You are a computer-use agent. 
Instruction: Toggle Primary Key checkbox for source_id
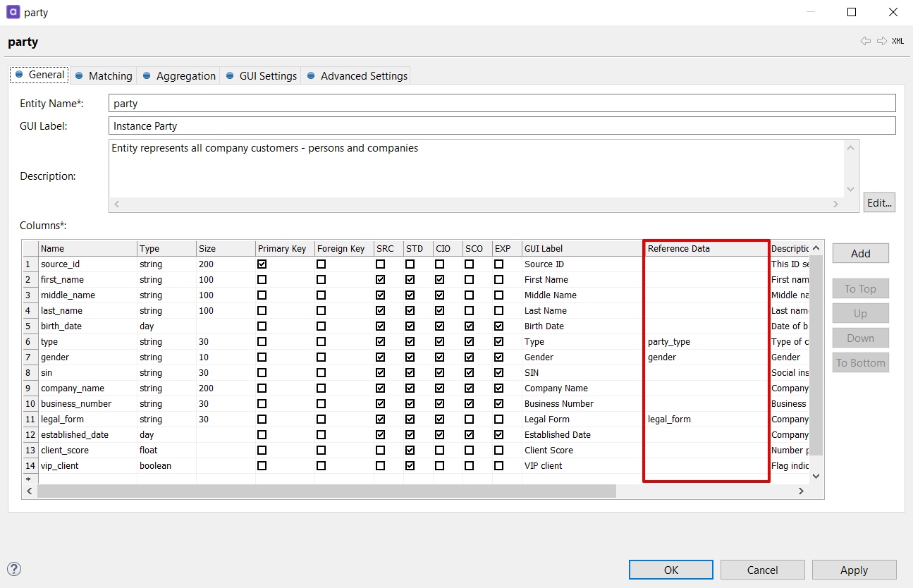[x=262, y=264]
